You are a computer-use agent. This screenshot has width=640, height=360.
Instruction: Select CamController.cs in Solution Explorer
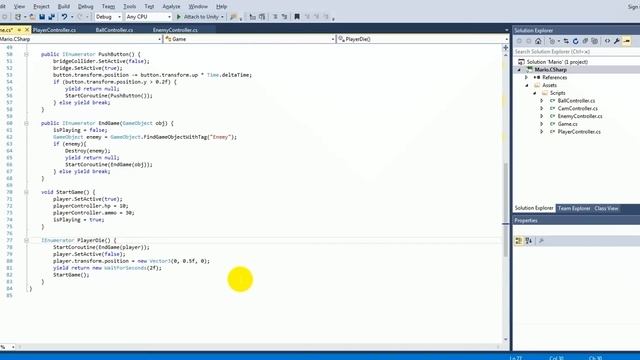(x=578, y=109)
